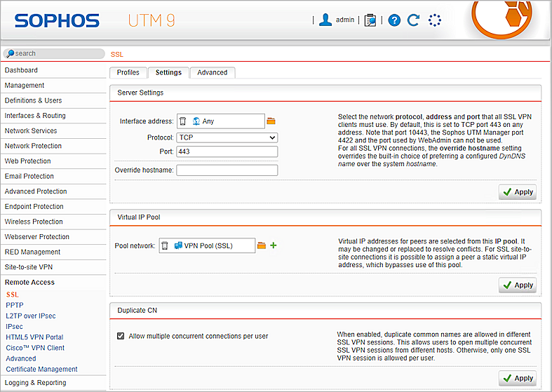552x392 pixels.
Task: Click the search magnifier icon
Action: pos(11,53)
